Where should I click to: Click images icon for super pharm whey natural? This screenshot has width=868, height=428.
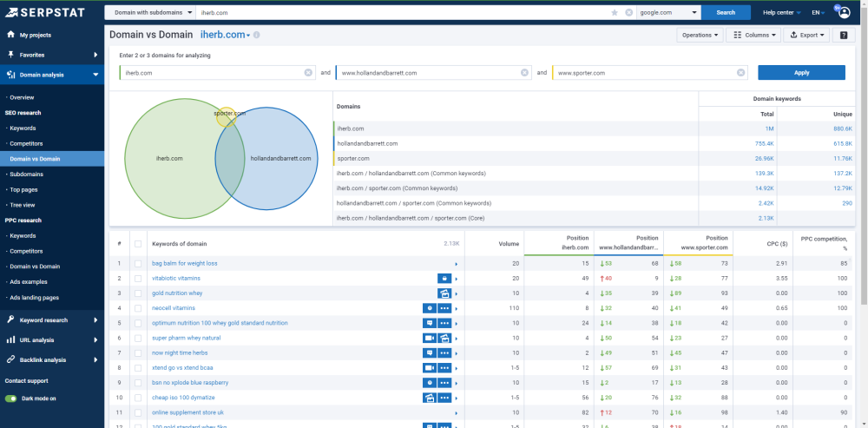coord(444,338)
